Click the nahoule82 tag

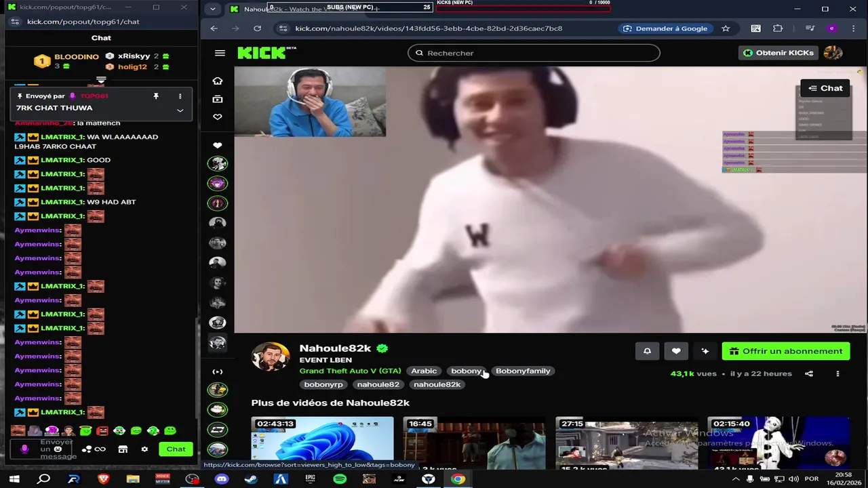tap(378, 384)
